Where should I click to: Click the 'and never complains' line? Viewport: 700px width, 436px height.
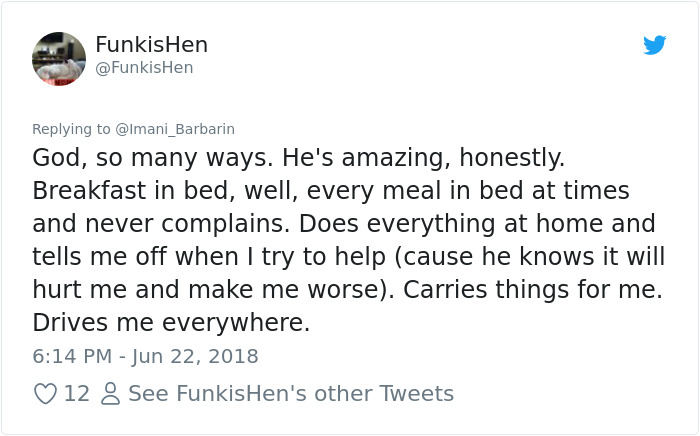[343, 224]
